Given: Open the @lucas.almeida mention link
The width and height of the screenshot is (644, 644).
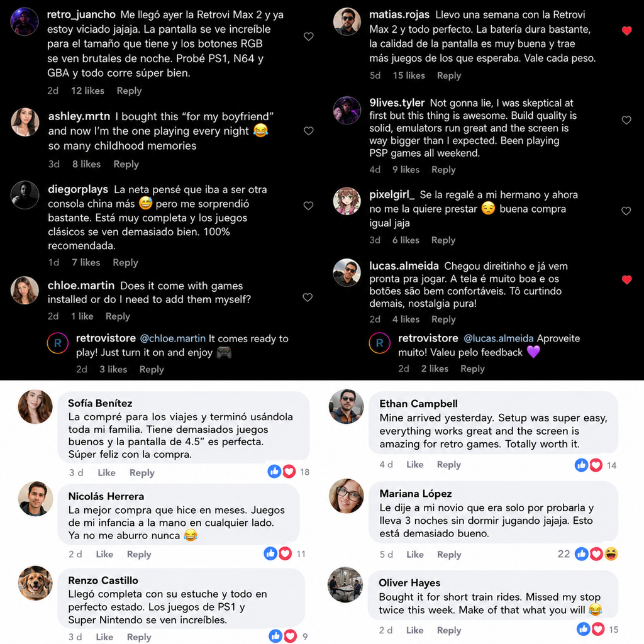Looking at the screenshot, I should pos(499,338).
